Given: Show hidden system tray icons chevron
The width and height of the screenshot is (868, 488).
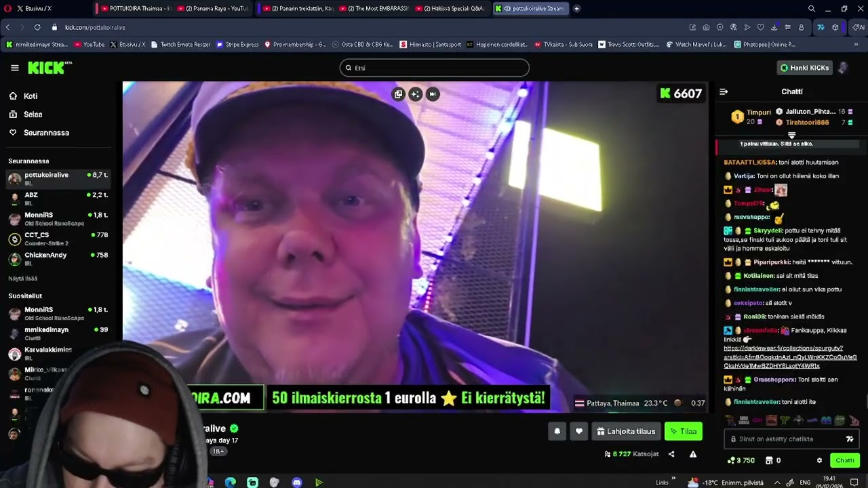Looking at the screenshot, I should coord(776,482).
